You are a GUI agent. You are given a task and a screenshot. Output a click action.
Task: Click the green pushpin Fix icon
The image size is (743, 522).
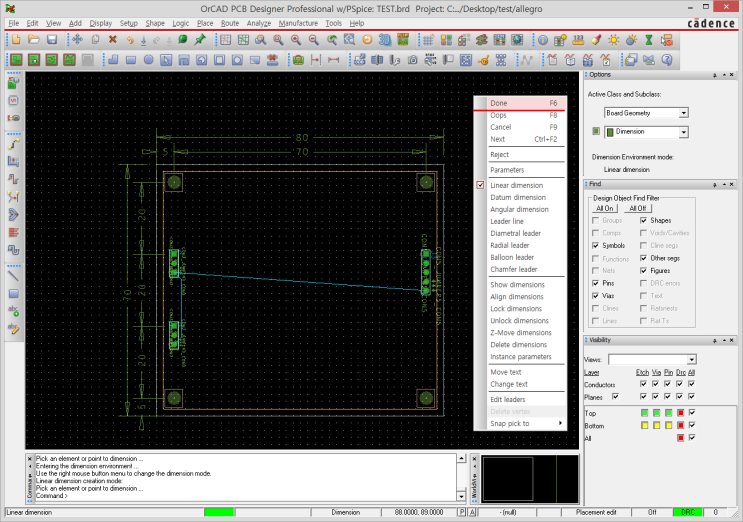[200, 39]
